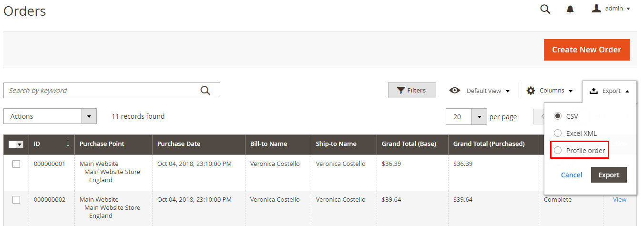Sort by ID column arrow
This screenshot has width=644, height=226.
[x=68, y=144]
